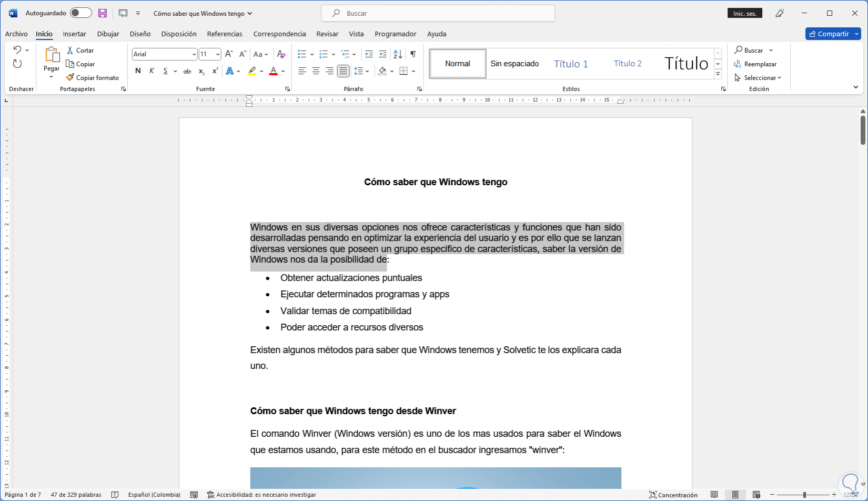Screen dimensions: 868x501
Task: Switch to Web Layout view
Action: pyautogui.click(x=756, y=495)
